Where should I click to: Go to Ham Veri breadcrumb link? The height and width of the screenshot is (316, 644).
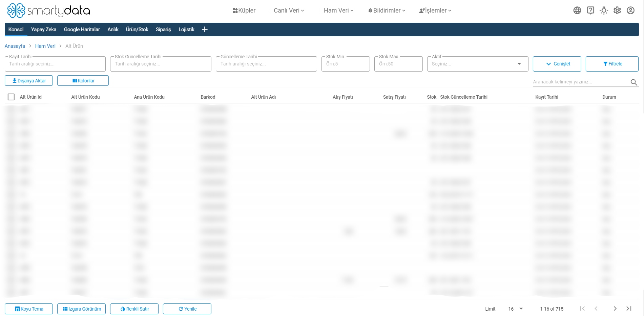[45, 46]
